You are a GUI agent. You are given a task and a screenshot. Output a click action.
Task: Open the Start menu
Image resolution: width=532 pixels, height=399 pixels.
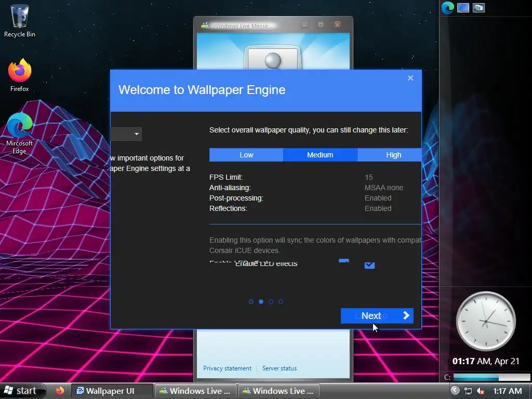pyautogui.click(x=22, y=391)
